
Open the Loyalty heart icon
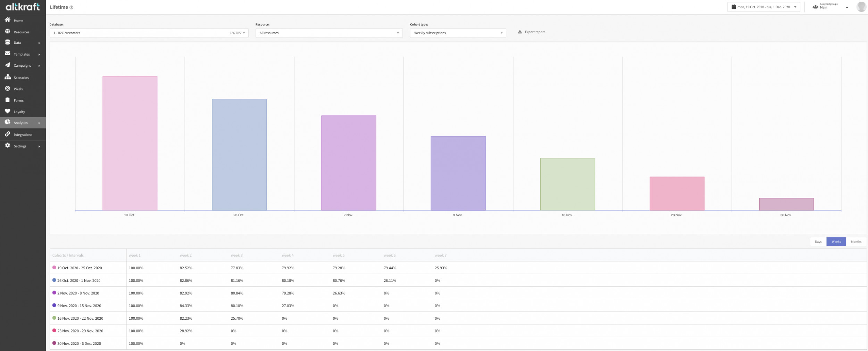click(7, 111)
